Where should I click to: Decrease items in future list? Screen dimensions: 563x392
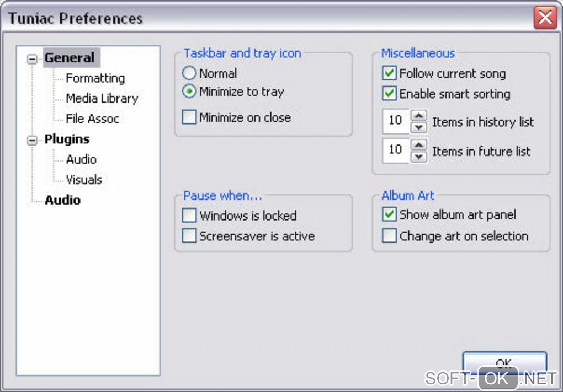click(419, 157)
